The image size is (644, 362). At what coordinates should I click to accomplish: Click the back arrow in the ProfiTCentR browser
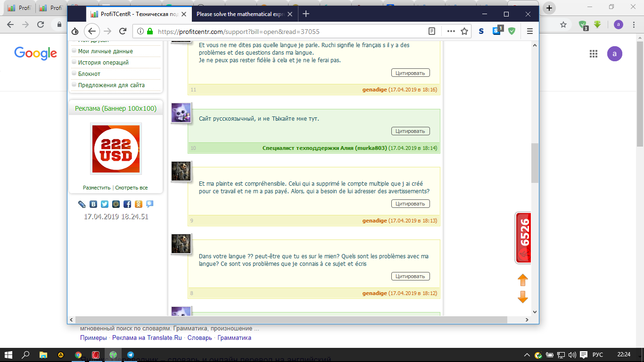point(92,31)
